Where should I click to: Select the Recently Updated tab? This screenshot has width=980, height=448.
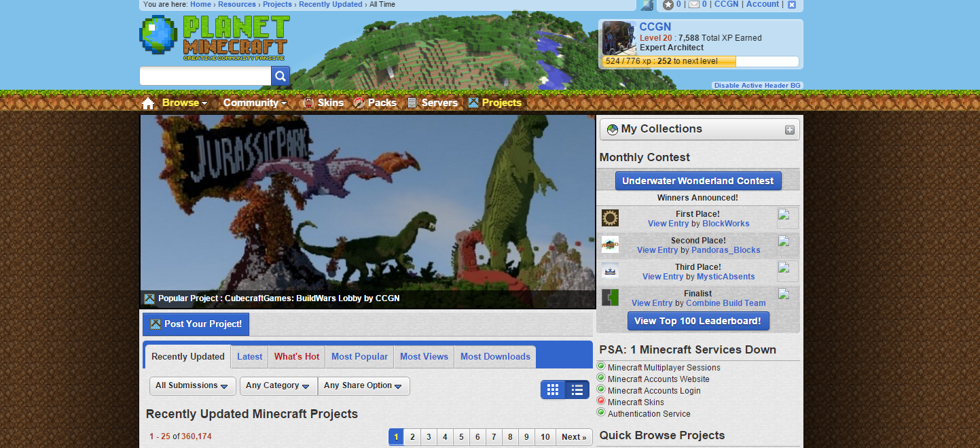[187, 357]
